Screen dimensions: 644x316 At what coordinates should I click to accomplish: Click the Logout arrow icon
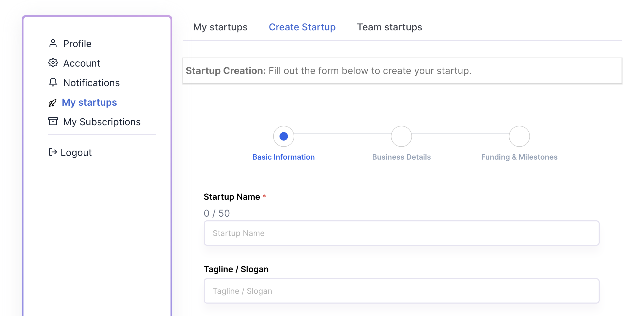[53, 152]
